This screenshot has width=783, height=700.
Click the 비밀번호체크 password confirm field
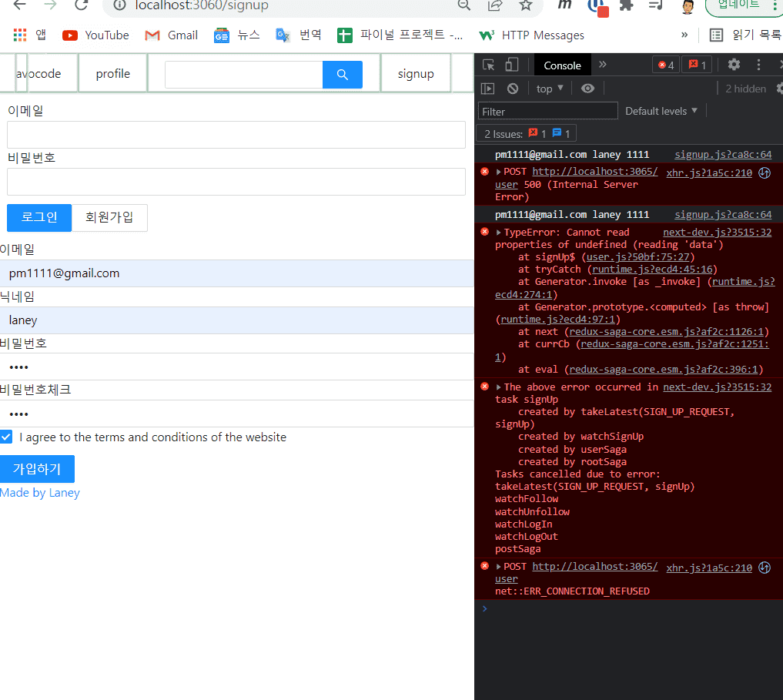pos(236,414)
